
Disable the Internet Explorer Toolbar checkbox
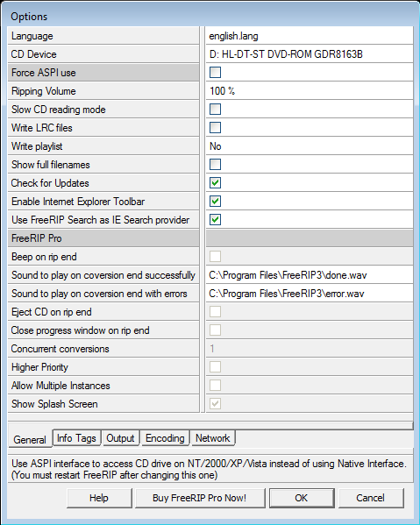click(215, 202)
